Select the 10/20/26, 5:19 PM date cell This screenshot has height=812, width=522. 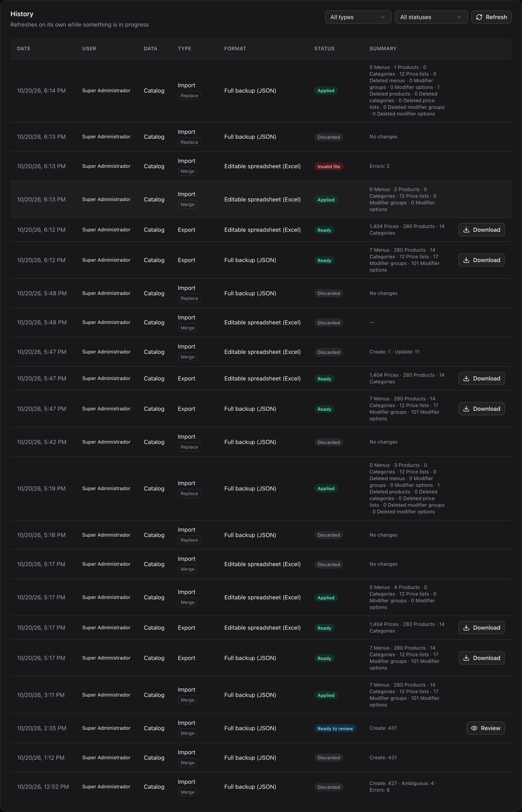coord(41,488)
